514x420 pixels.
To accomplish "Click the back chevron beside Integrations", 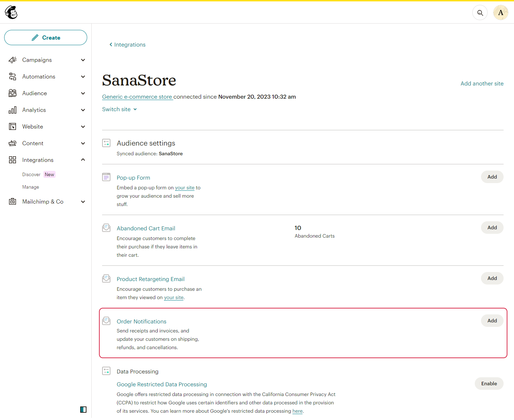I will click(111, 44).
